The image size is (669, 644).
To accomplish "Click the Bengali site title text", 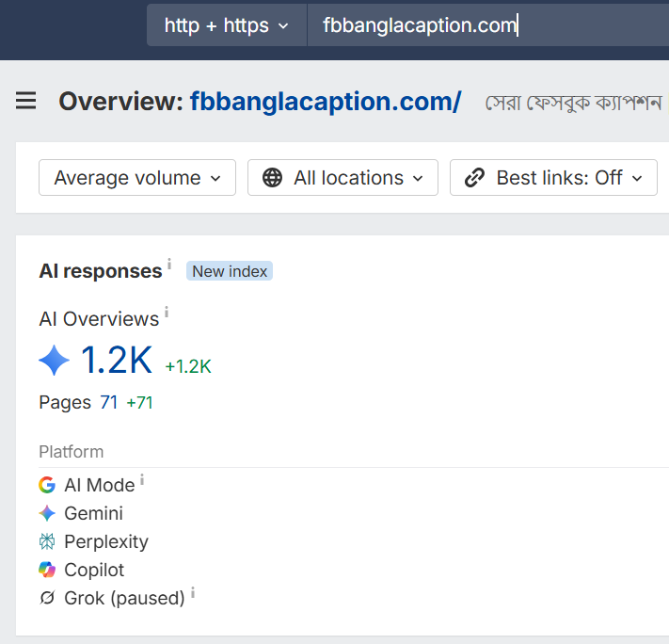I will (x=573, y=104).
